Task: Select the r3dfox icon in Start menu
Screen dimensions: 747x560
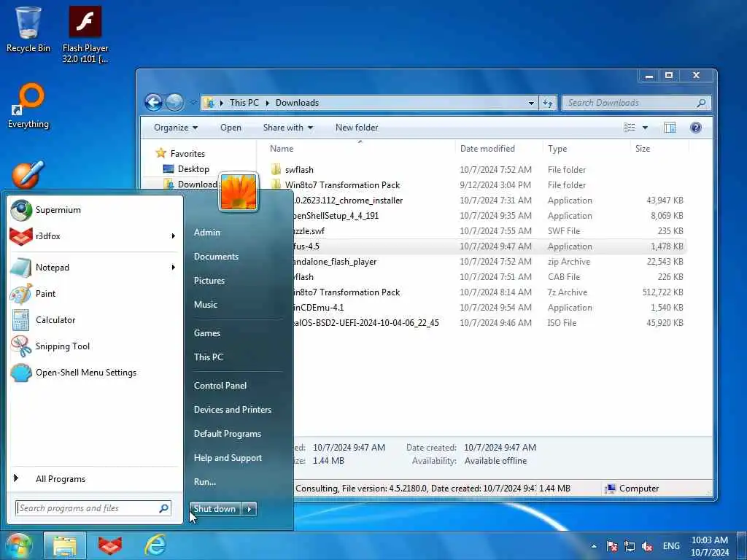Action: (x=21, y=236)
